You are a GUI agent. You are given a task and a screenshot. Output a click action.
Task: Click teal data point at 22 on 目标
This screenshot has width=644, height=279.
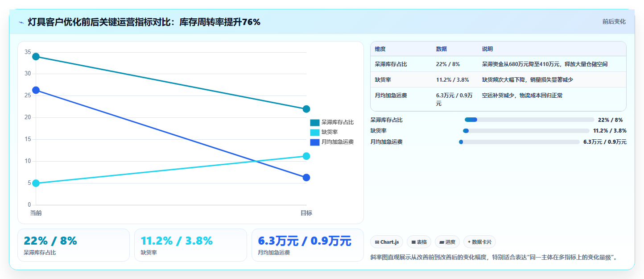pyautogui.click(x=306, y=109)
